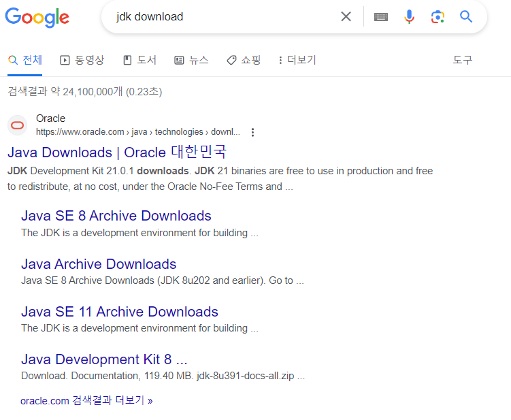Image resolution: width=511 pixels, height=420 pixels.
Task: Open Java Development Kit 8 link
Action: (x=104, y=359)
